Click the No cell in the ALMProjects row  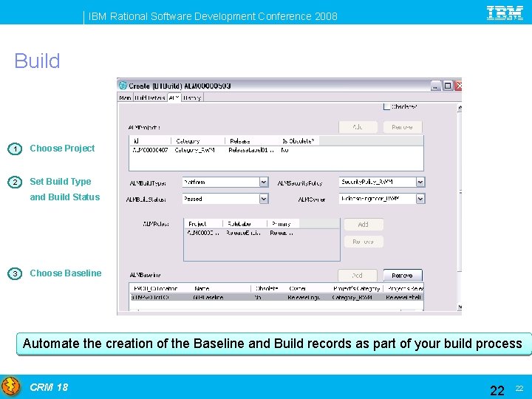[284, 150]
